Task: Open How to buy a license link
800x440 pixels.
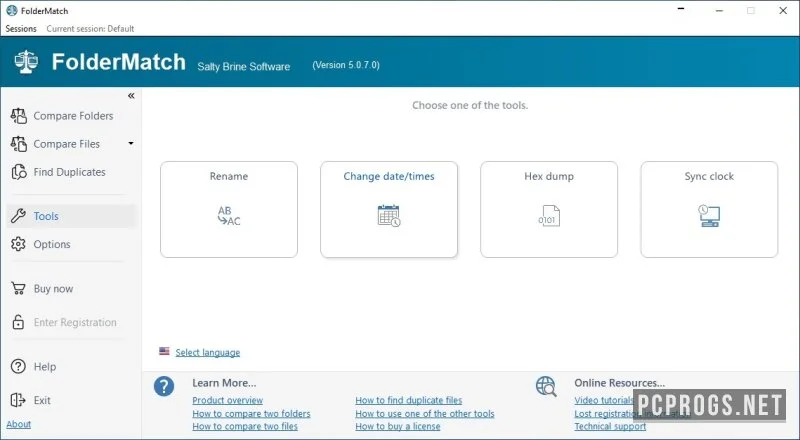Action: pos(398,426)
